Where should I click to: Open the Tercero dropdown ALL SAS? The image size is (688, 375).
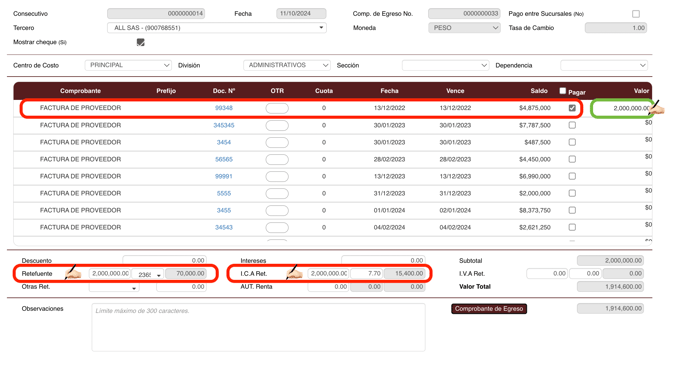(x=217, y=28)
